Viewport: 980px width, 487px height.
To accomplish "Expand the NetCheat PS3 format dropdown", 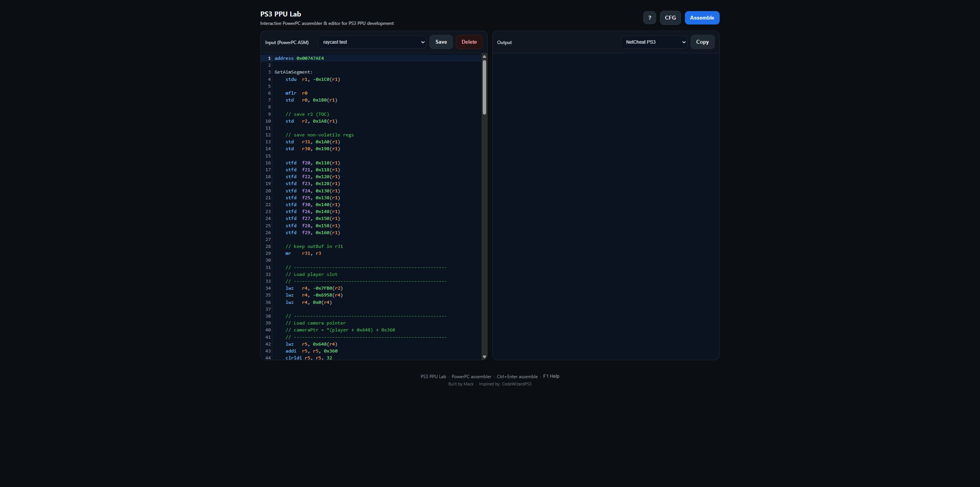I will tap(653, 42).
